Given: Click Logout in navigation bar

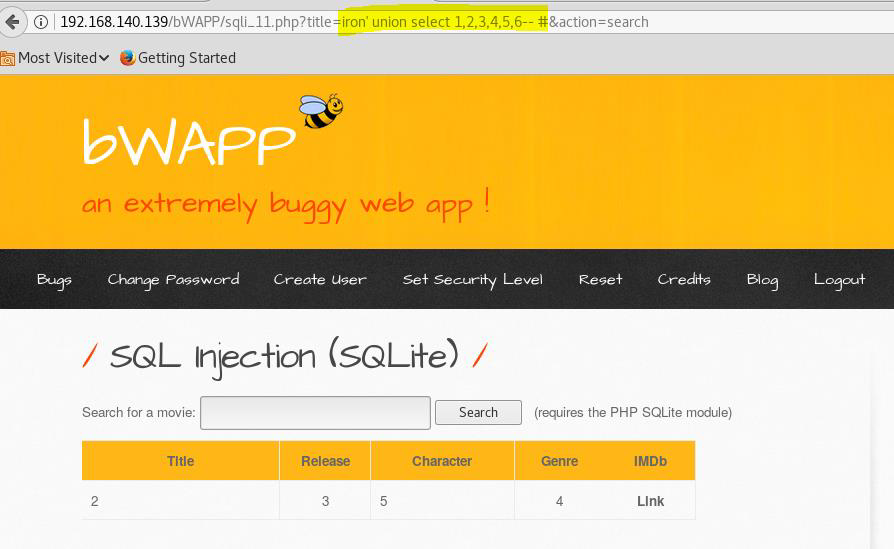Looking at the screenshot, I should [839, 280].
